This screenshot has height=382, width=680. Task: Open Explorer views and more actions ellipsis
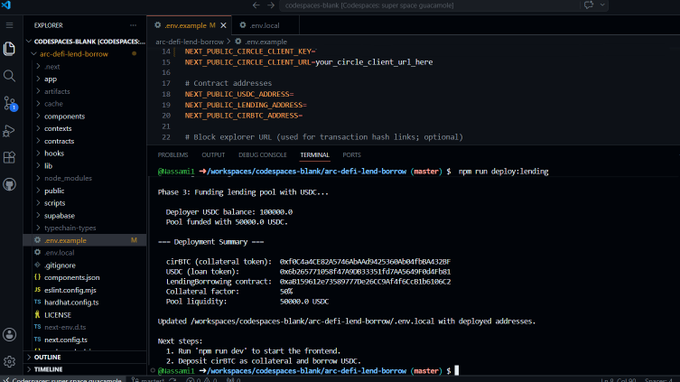(x=133, y=25)
